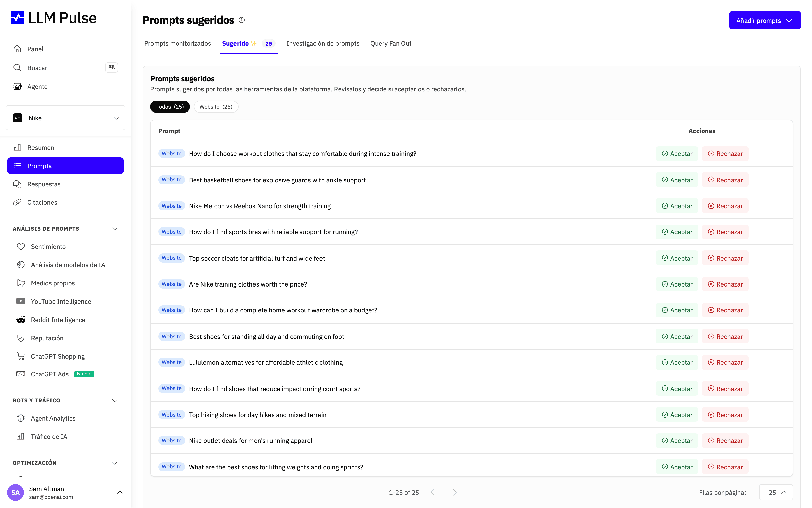
Task: Filter by Todos (25) pill
Action: 170,107
